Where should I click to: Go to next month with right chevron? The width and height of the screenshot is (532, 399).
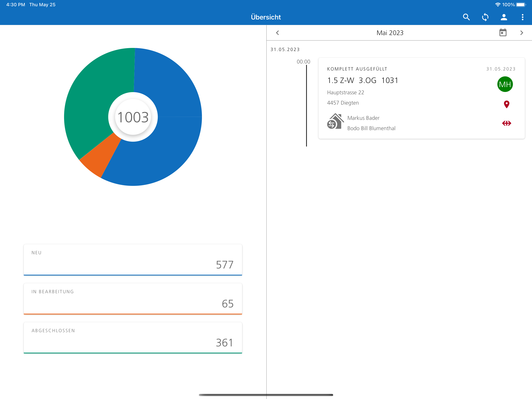tap(521, 33)
